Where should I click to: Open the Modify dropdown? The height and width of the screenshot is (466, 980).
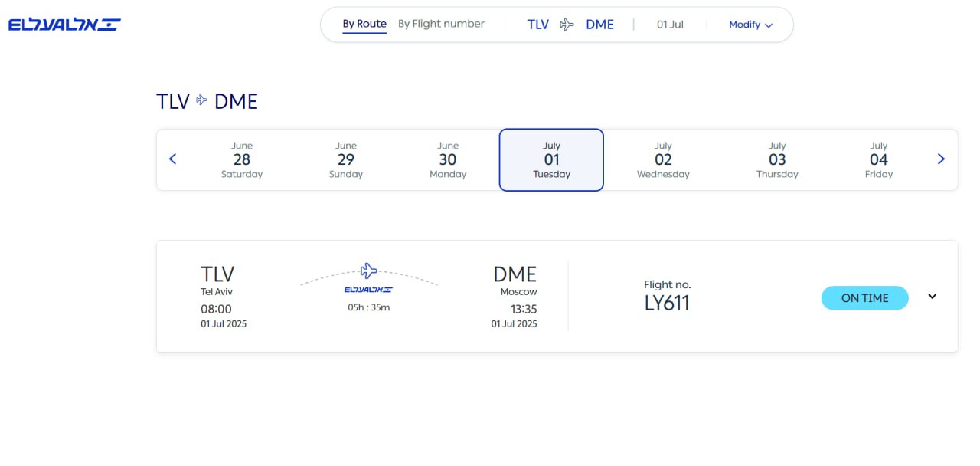(x=750, y=25)
